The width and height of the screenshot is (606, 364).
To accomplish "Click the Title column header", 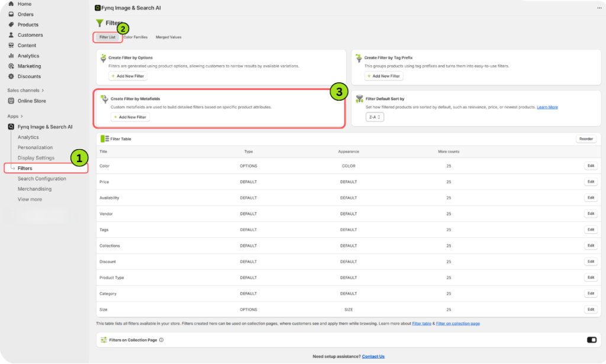I will (103, 152).
